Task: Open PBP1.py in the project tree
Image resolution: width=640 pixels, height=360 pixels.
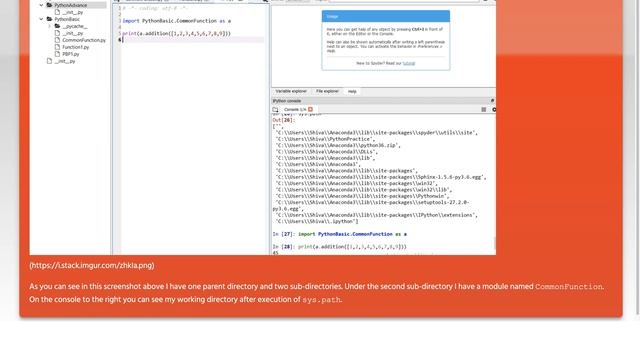Action: (x=71, y=54)
